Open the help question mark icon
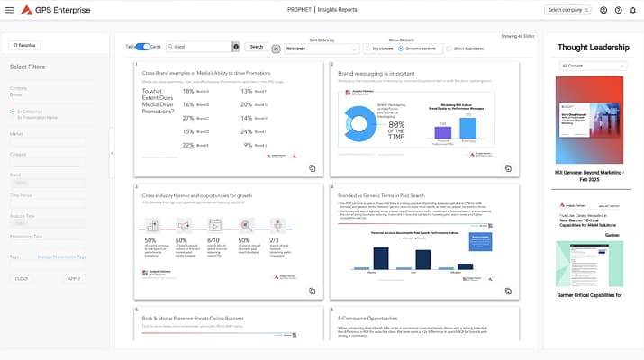644x360 pixels. tap(619, 10)
